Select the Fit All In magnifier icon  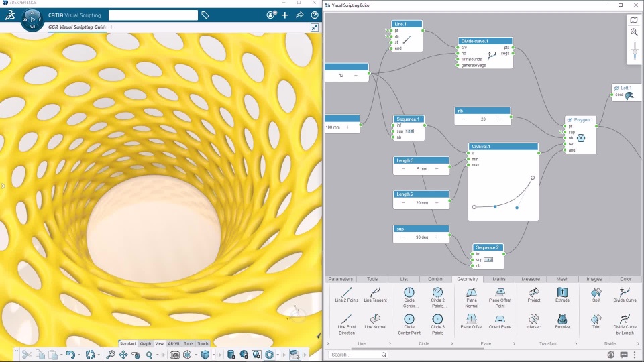111,354
